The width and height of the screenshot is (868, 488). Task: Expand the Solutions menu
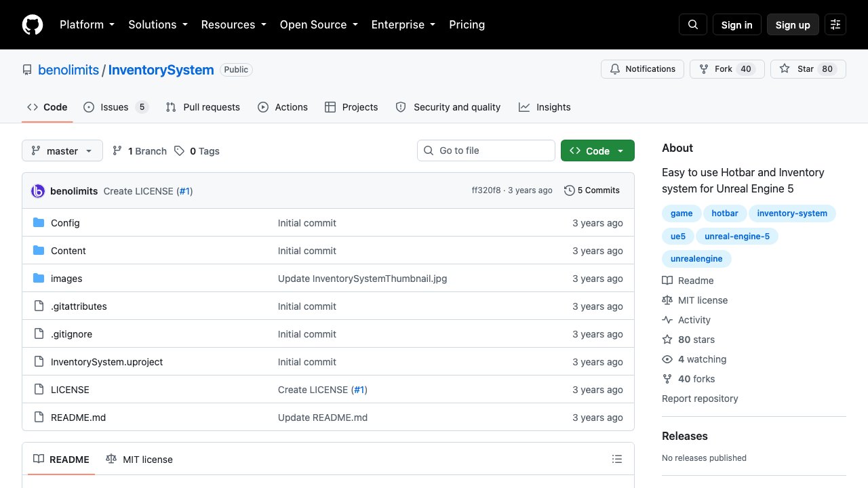158,24
